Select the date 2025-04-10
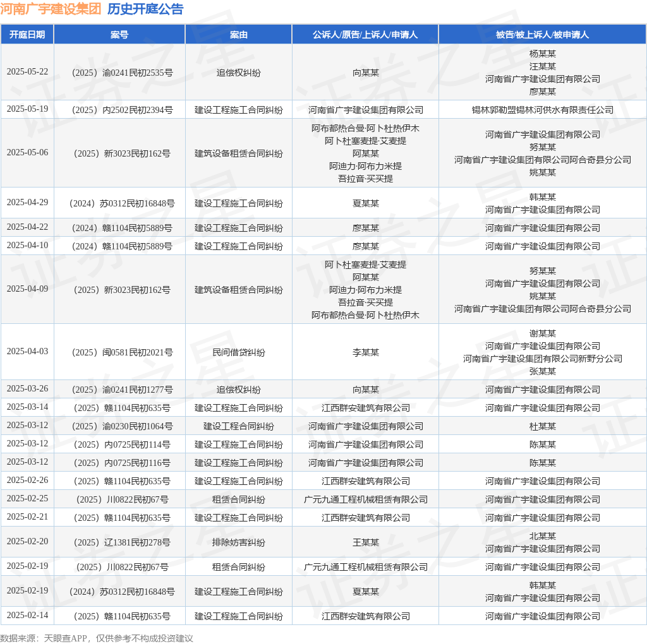Screen dimensions: 647x644 pyautogui.click(x=27, y=246)
